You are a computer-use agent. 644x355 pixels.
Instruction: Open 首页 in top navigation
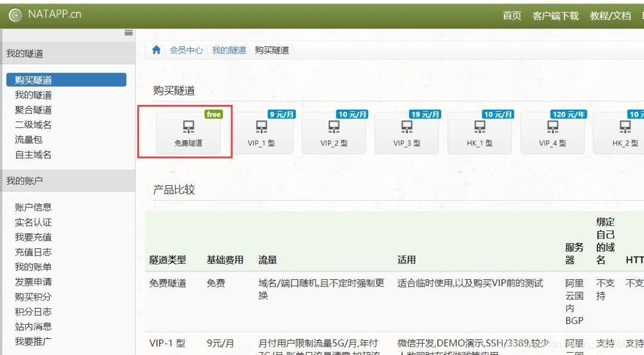(x=512, y=15)
